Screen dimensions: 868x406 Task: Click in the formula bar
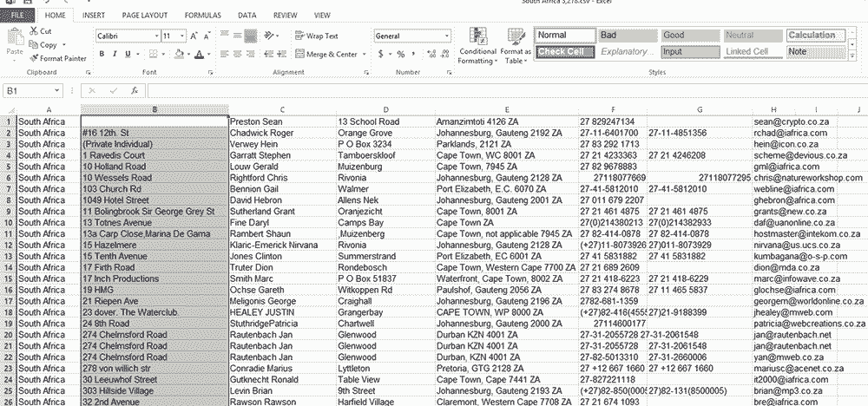tap(507, 91)
